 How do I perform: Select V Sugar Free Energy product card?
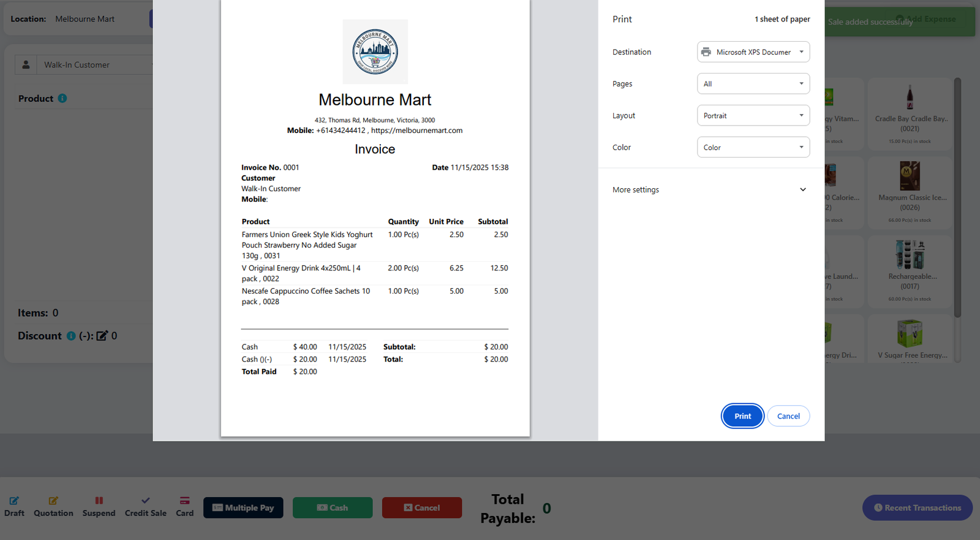[910, 338]
